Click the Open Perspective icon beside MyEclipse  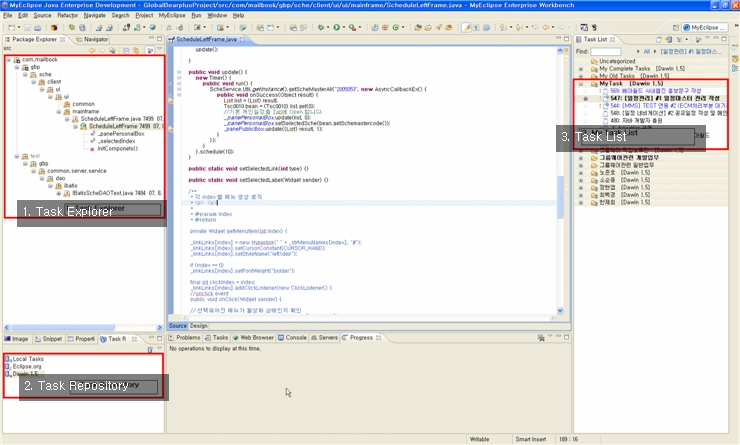pyautogui.click(x=675, y=27)
